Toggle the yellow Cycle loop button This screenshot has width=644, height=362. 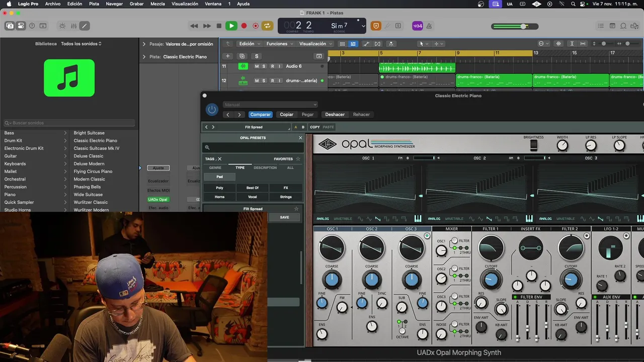[267, 26]
